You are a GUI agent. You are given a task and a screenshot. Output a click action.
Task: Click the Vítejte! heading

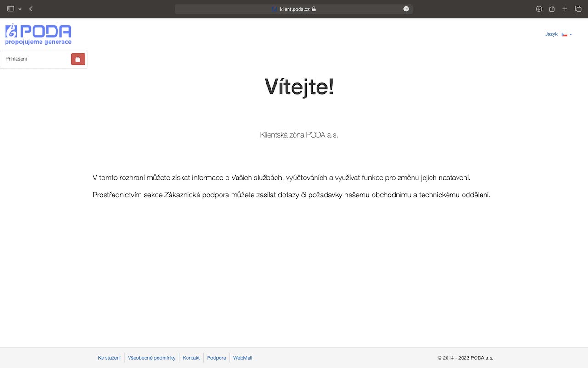(299, 86)
